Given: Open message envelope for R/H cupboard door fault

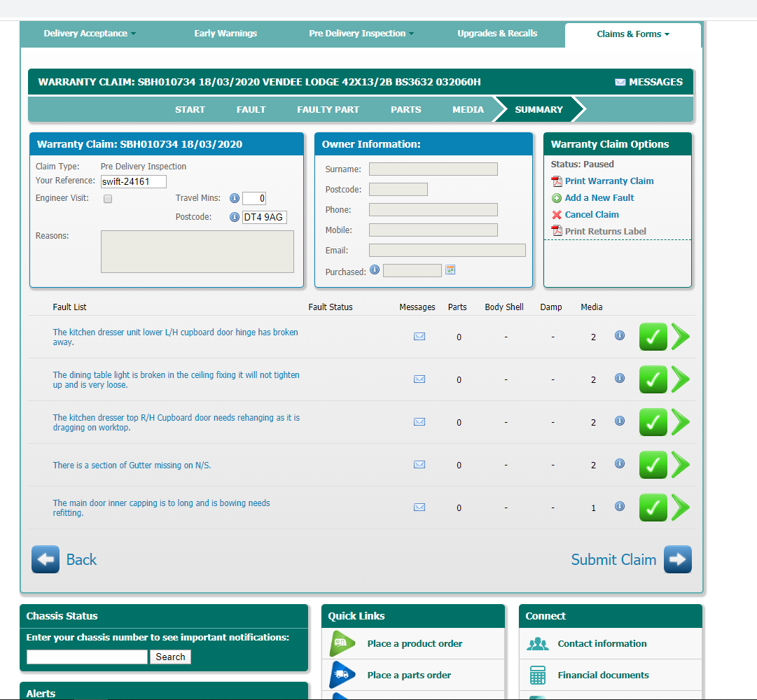Looking at the screenshot, I should coord(419,422).
